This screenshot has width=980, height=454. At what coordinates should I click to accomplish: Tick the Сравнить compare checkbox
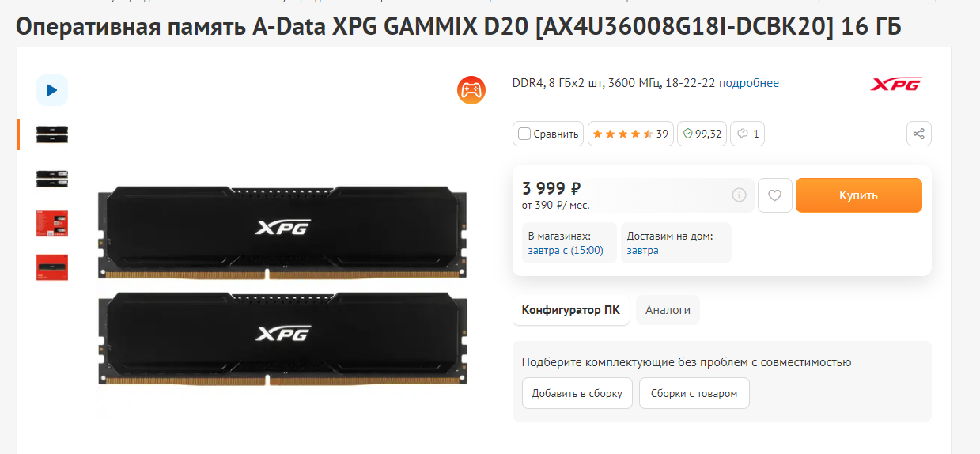click(x=524, y=134)
